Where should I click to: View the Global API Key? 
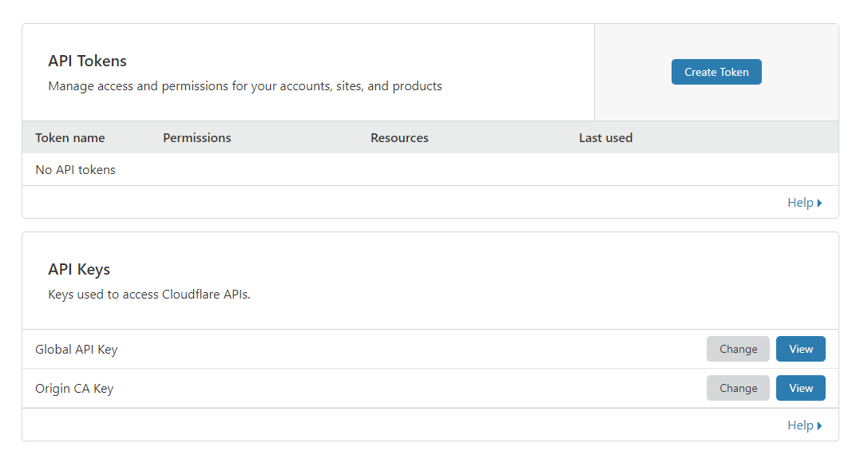pyautogui.click(x=800, y=349)
